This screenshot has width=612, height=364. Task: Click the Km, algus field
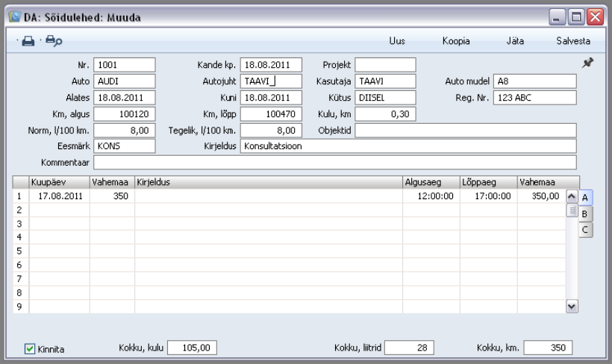(x=125, y=114)
